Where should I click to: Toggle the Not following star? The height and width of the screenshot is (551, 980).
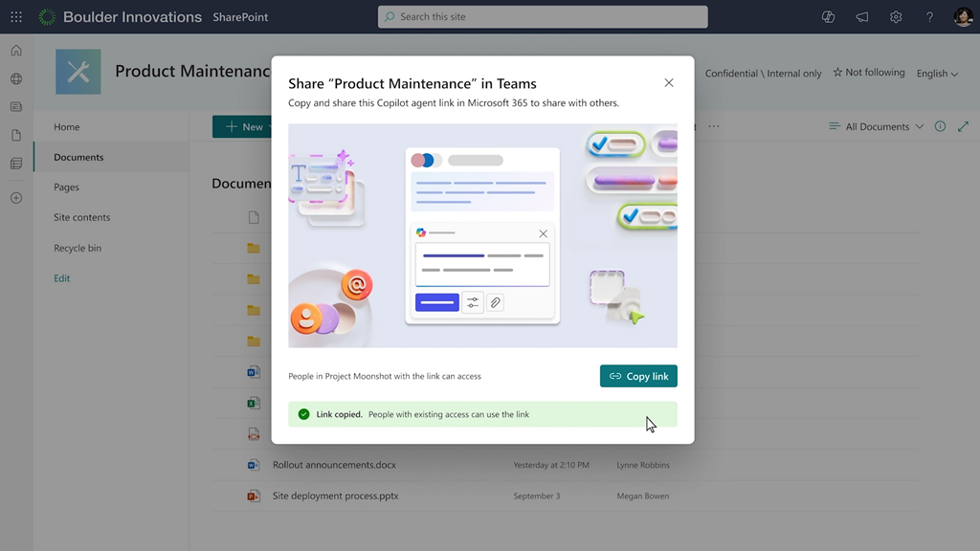click(868, 73)
